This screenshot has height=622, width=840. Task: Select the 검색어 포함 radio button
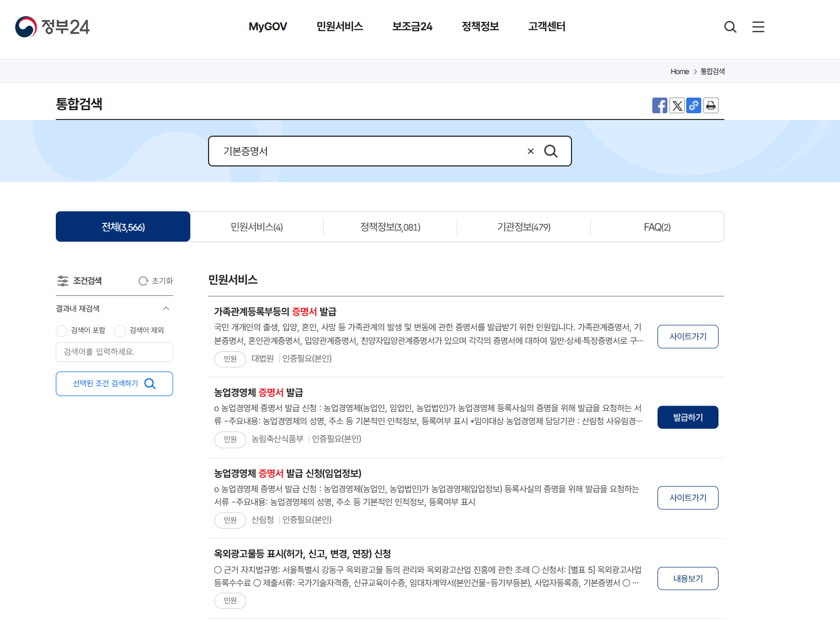[x=62, y=330]
